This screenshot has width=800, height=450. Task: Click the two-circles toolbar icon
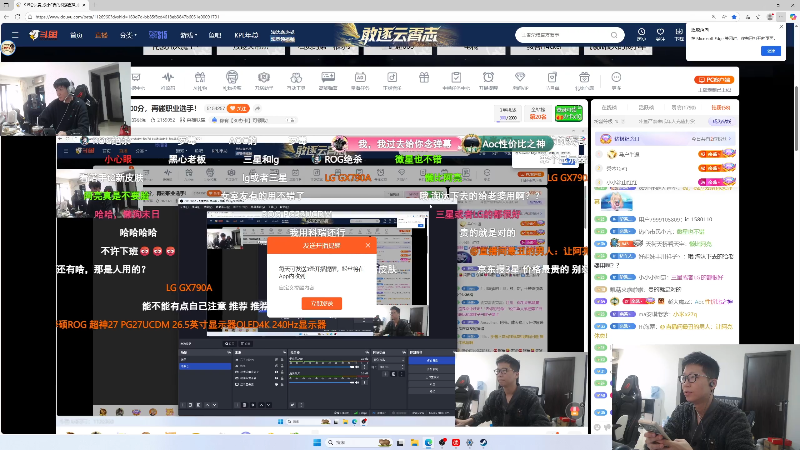click(296, 78)
